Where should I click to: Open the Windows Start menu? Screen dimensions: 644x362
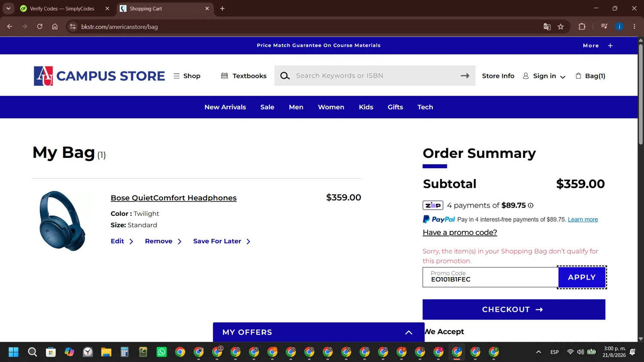coord(14,352)
